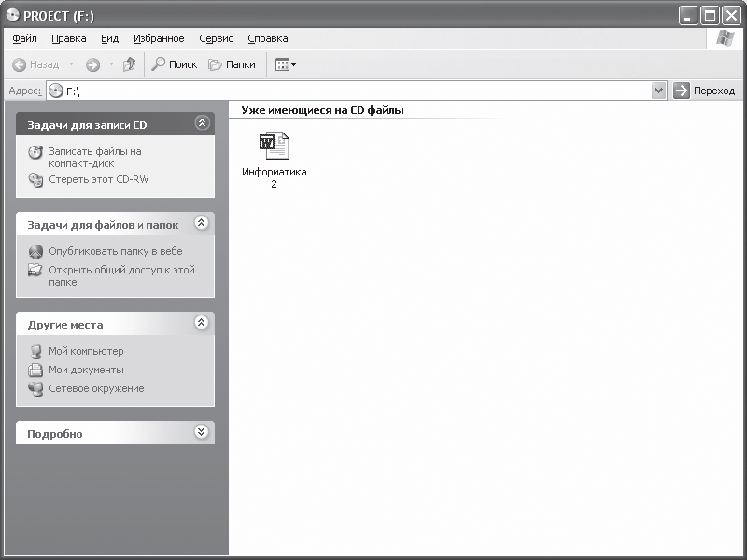This screenshot has height=560, width=747.
Task: Expand the address bar dropdown list
Action: pyautogui.click(x=658, y=90)
